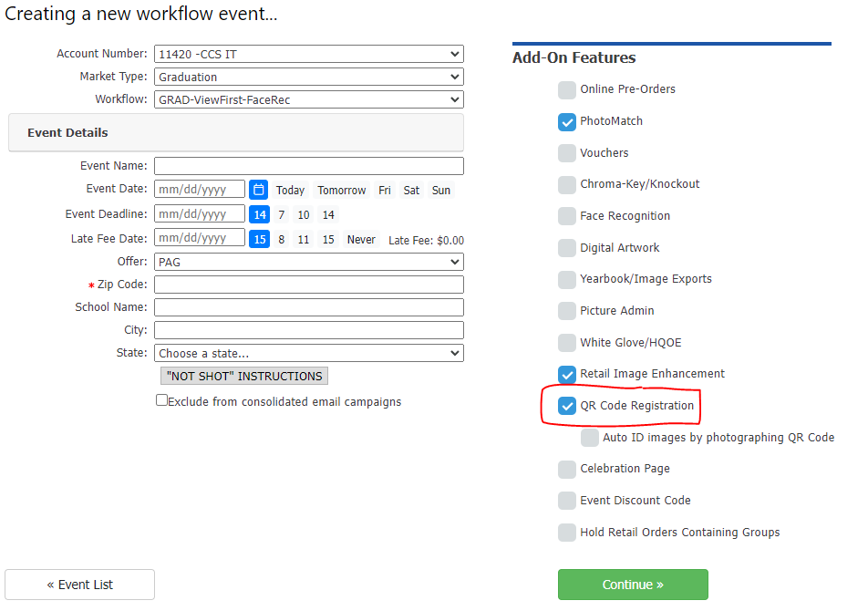Select Never for Late Fee Date
The image size is (868, 611).
point(361,240)
